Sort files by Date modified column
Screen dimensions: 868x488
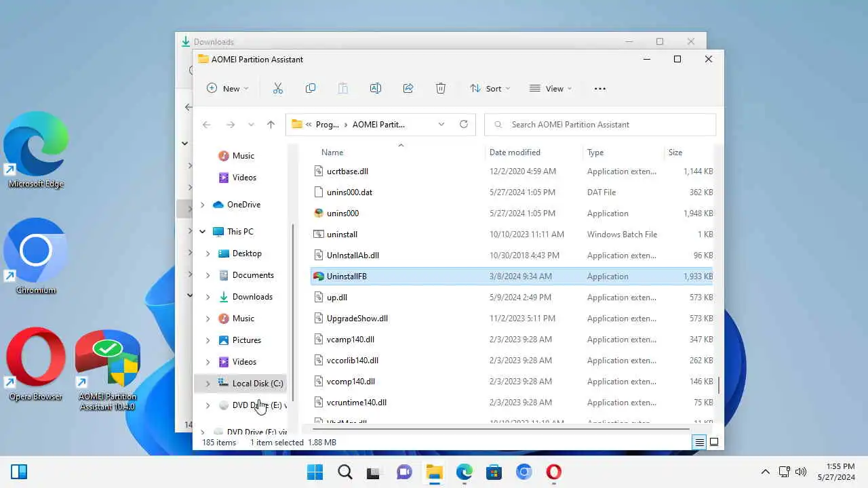534,152
